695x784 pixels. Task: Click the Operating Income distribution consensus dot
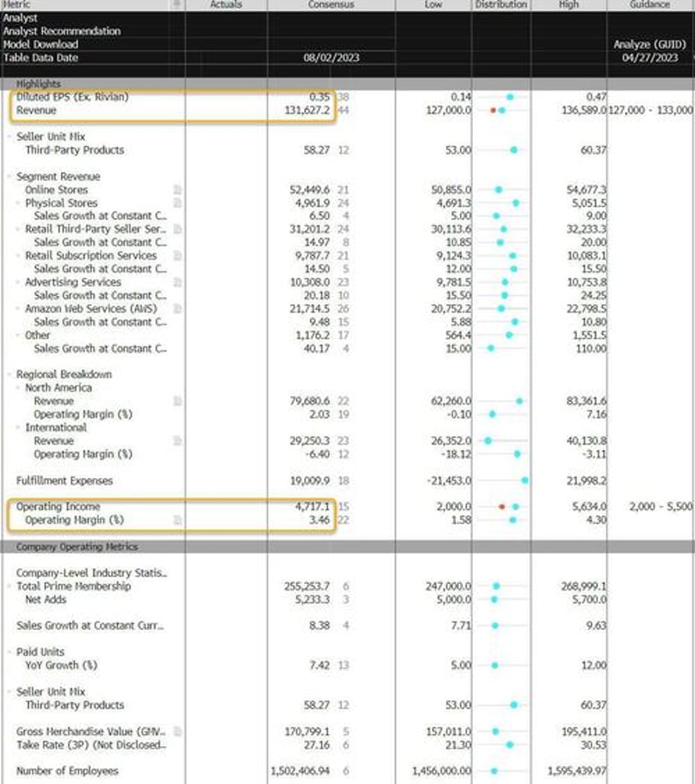(x=516, y=507)
